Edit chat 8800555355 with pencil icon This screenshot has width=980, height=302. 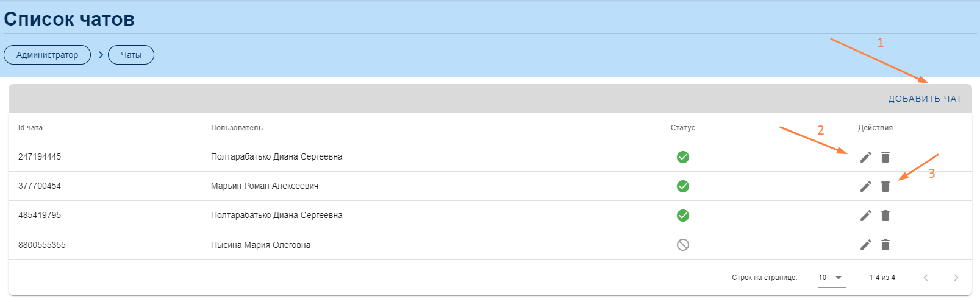point(865,245)
